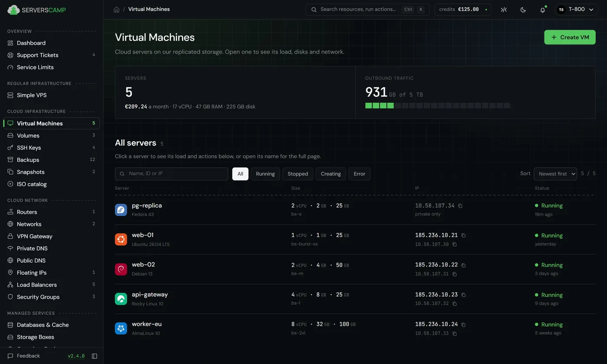Screen dimensions: 607x364
Task: Click the outbound traffic usage bar
Action: click(438, 106)
